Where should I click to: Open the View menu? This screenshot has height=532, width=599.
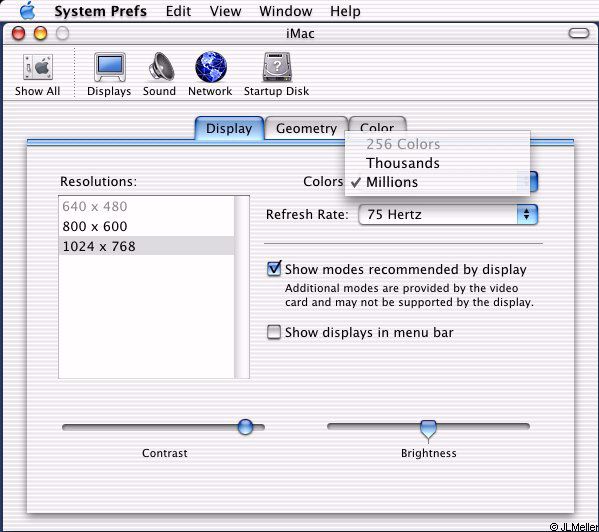(225, 11)
